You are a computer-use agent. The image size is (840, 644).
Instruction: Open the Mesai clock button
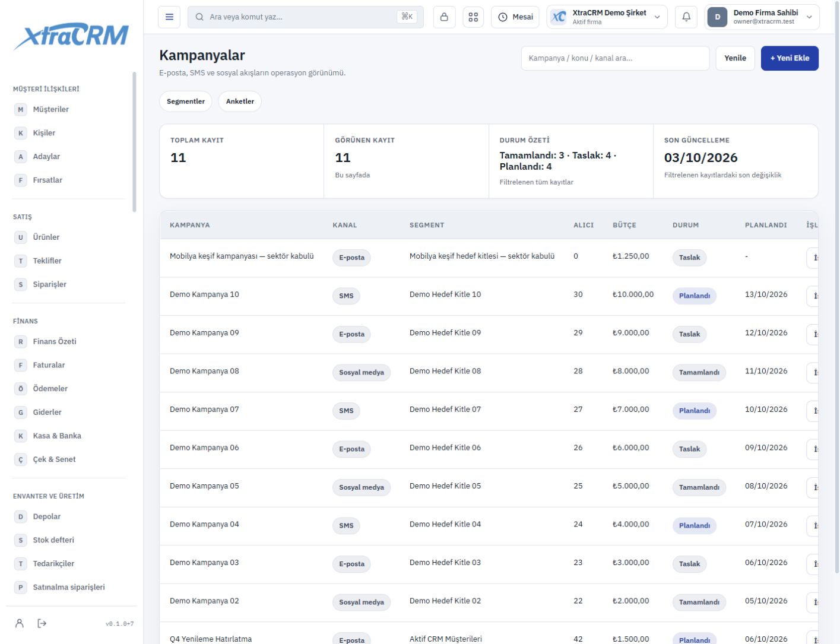[x=515, y=17]
